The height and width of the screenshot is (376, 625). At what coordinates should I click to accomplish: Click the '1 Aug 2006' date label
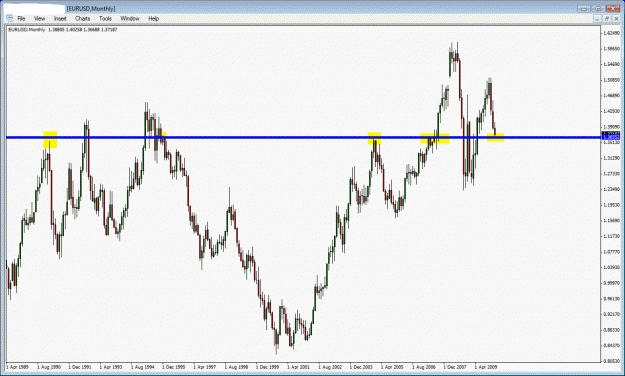click(x=424, y=367)
